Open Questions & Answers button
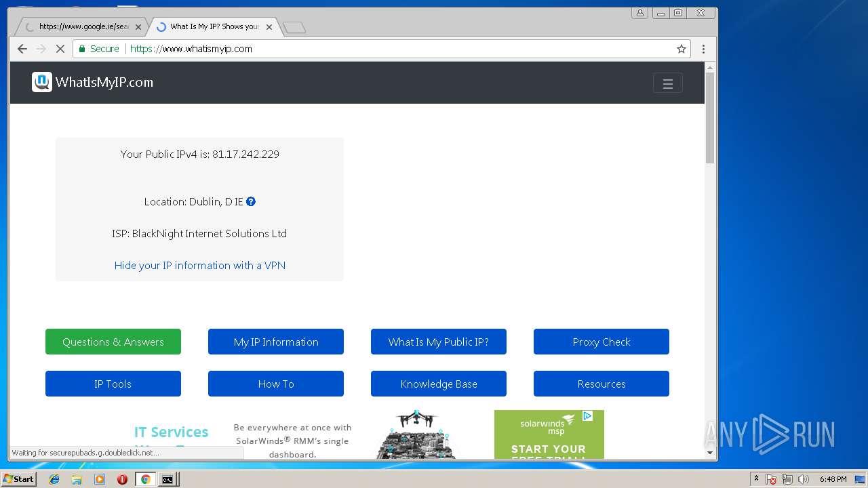This screenshot has width=868, height=488. [113, 342]
